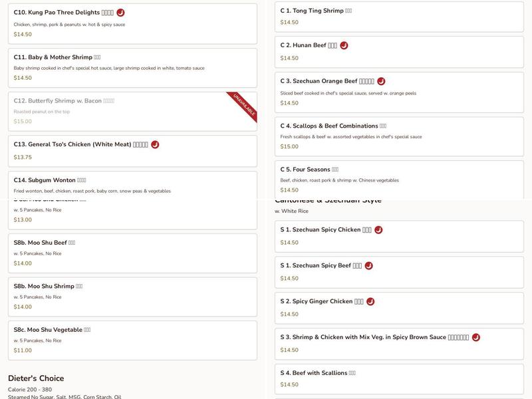Open C14. Subgum Wonton dish details
The height and width of the screenshot is (399, 532).
(132, 185)
